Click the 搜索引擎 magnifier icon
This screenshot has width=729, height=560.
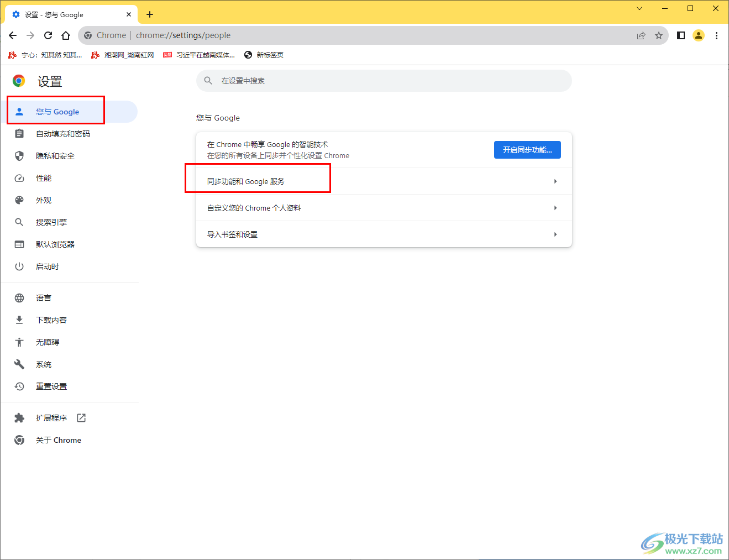(x=19, y=222)
